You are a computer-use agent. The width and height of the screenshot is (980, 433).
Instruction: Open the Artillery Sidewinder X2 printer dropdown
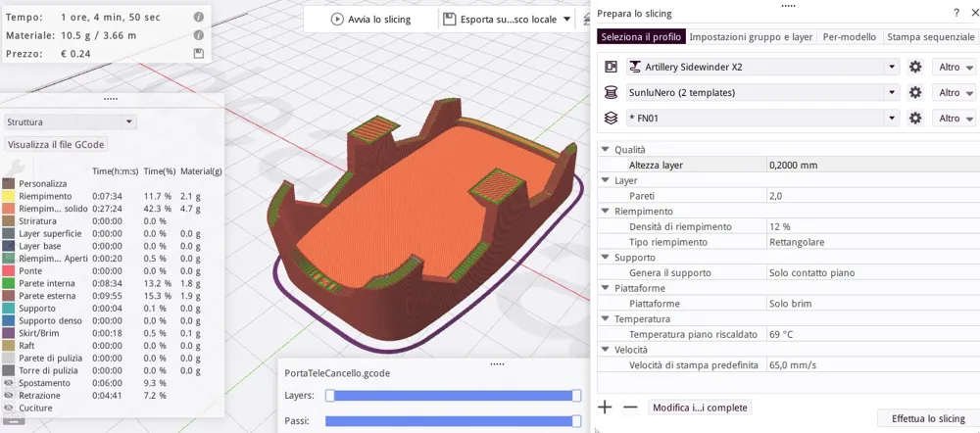(x=762, y=67)
